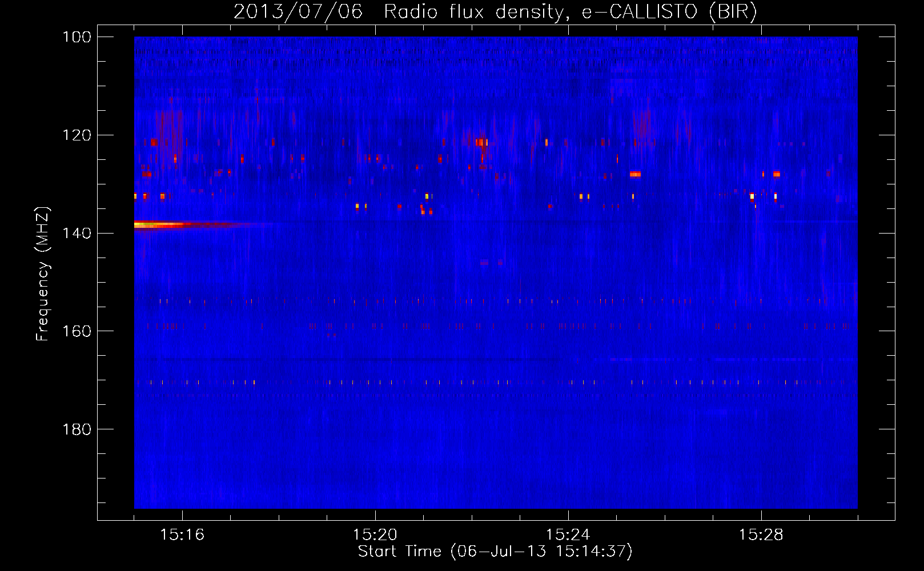Click the 100 frequency tick label
This screenshot has height=571, width=924.
click(76, 37)
